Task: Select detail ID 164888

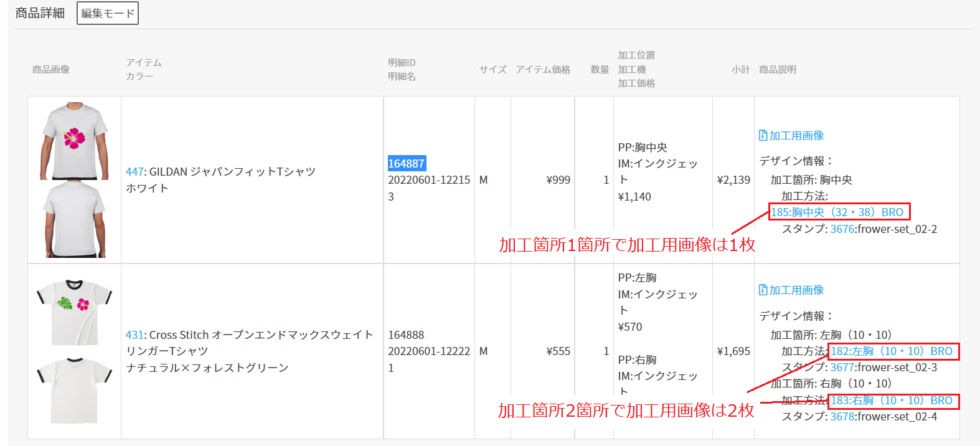Action: 407,334
